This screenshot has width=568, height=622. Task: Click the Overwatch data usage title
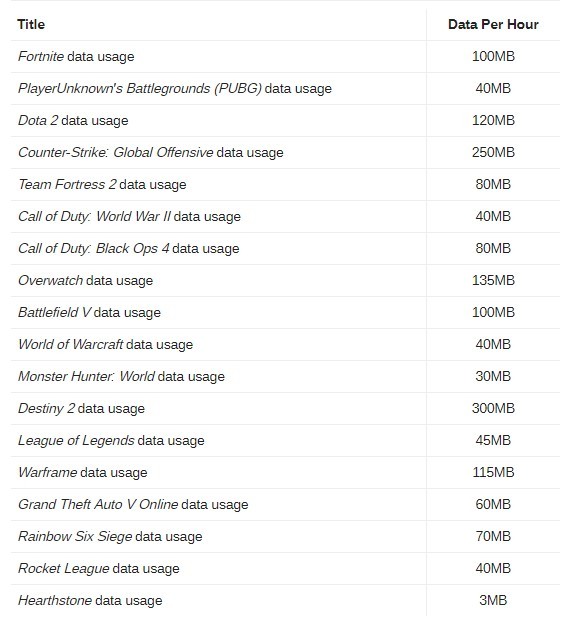(85, 280)
